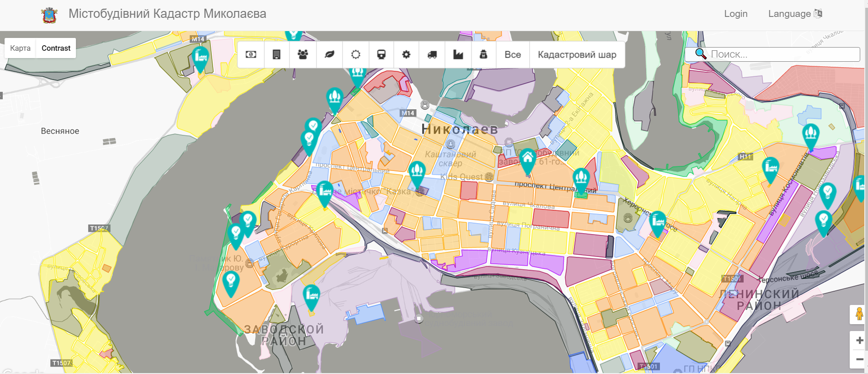Select the leaf ecology category filter
The image size is (868, 374).
[x=329, y=54]
